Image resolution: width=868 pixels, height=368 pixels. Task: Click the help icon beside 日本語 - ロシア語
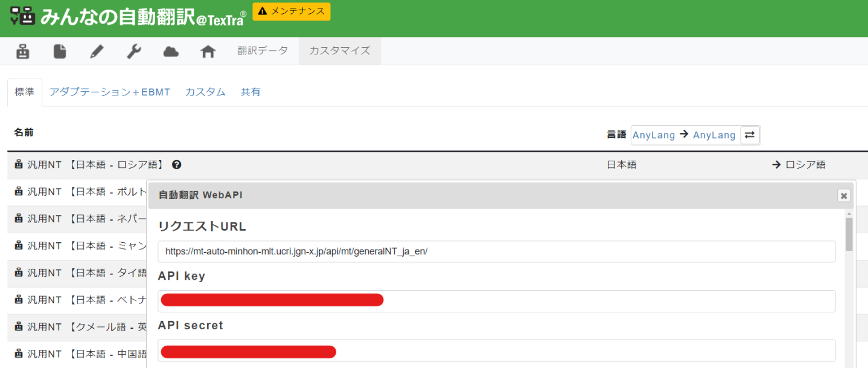click(x=176, y=164)
